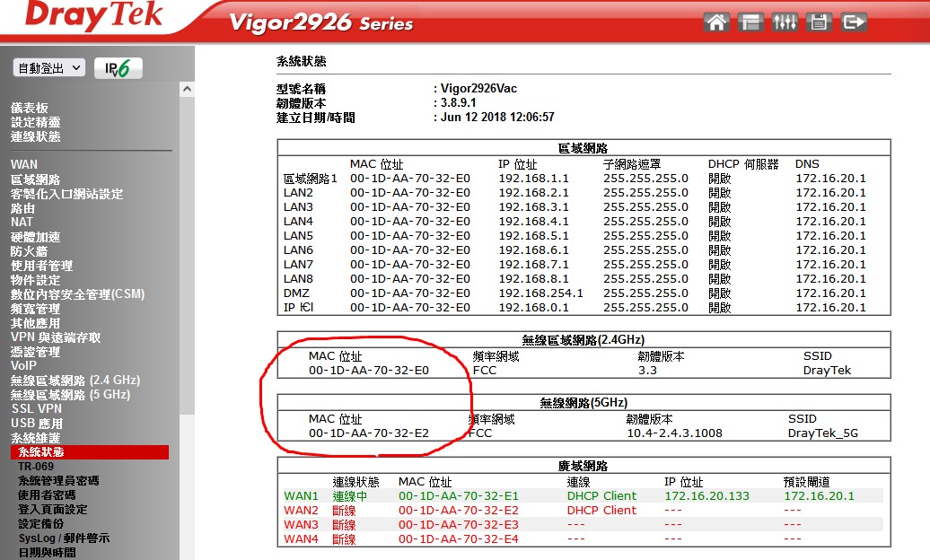Open the VPN 與遠端存取 menu

pos(56,337)
